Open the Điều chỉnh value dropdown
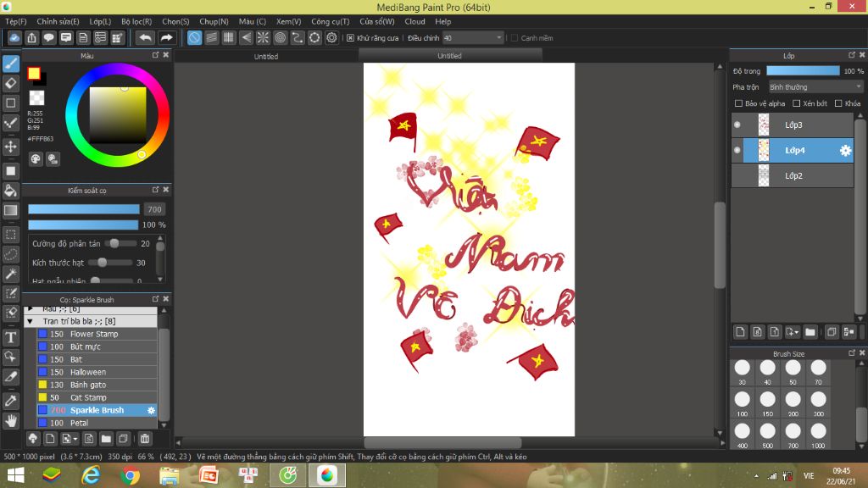Image resolution: width=868 pixels, height=488 pixels. 472,37
